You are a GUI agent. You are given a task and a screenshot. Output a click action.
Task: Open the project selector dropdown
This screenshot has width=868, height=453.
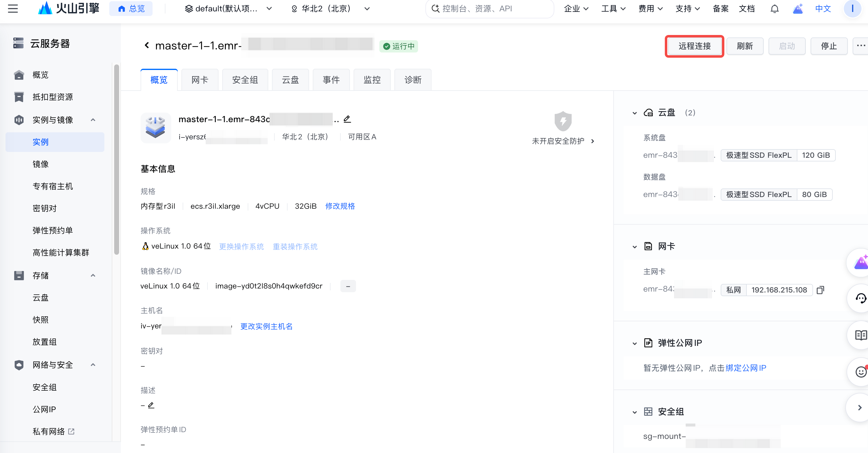click(228, 8)
